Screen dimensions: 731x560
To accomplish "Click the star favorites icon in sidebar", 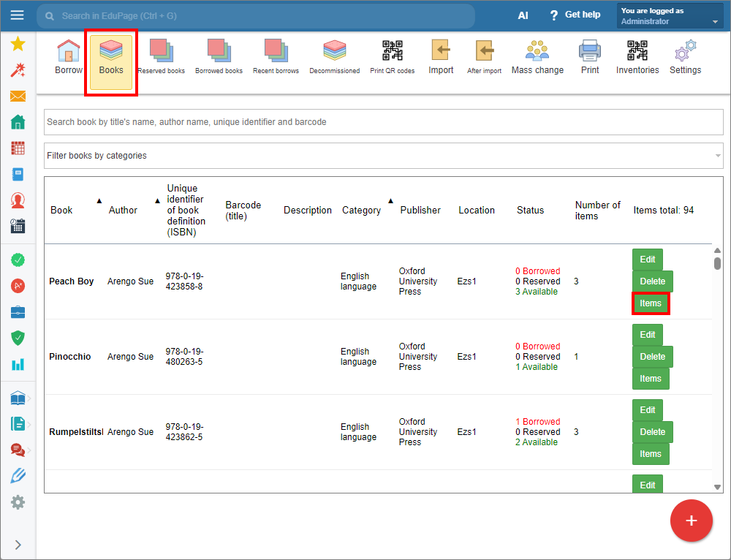I will [18, 44].
